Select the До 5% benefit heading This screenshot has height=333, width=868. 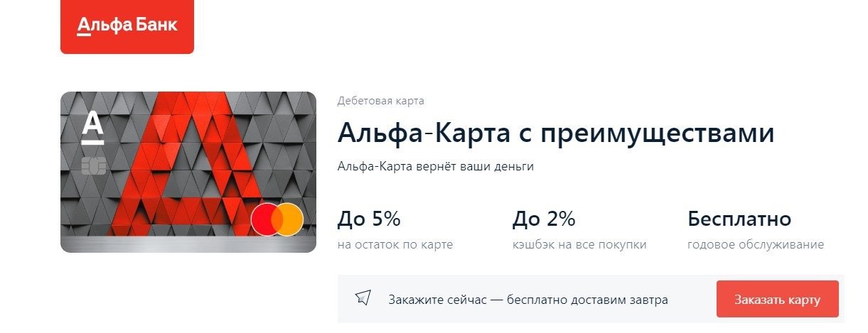(x=369, y=219)
